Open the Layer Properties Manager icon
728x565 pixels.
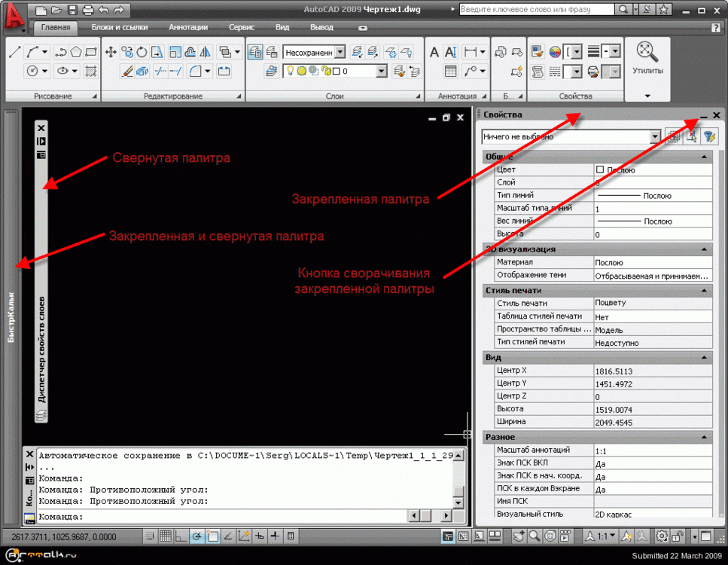click(255, 52)
